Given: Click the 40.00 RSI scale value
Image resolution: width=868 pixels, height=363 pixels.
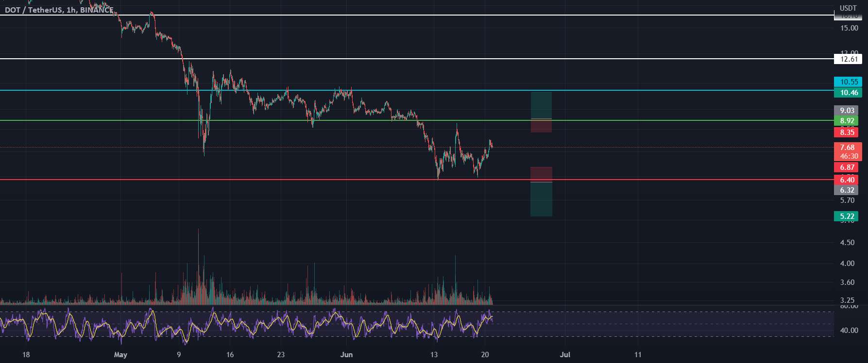Looking at the screenshot, I should (x=849, y=330).
